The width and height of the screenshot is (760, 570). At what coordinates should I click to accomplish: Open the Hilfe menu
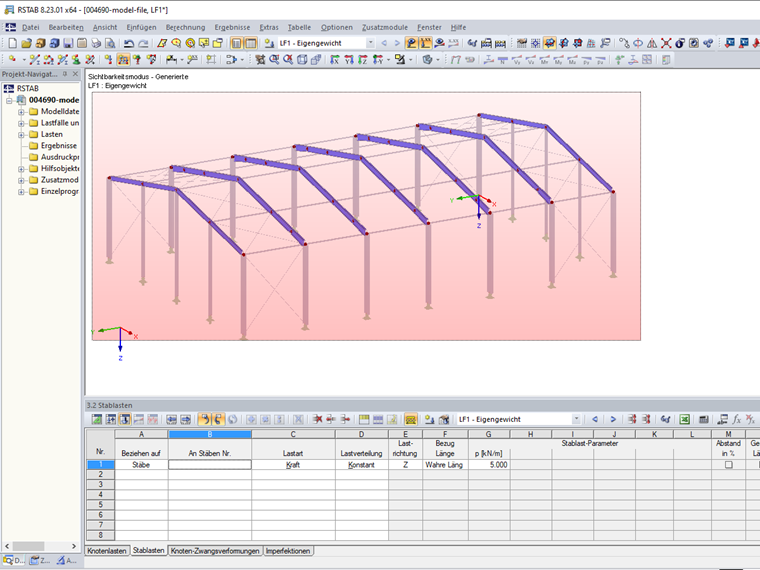coord(458,27)
